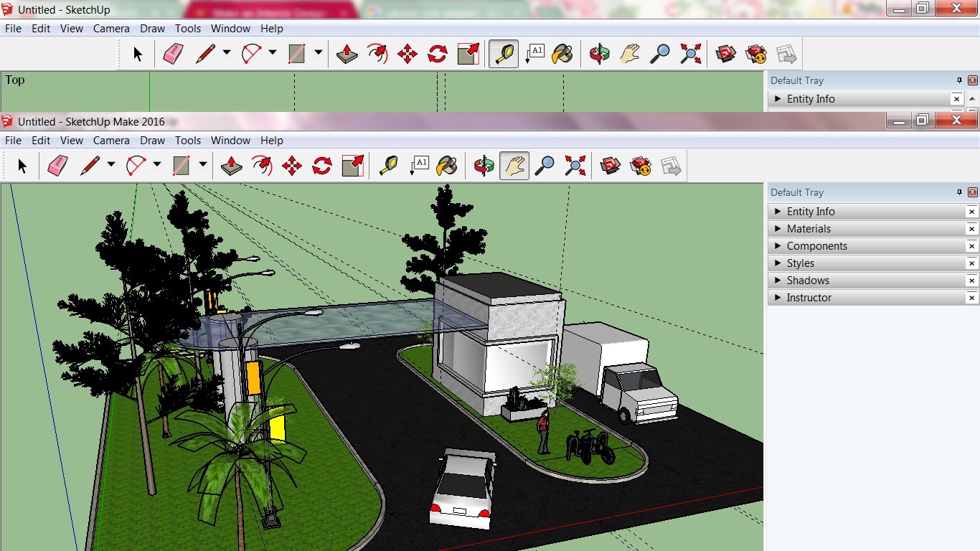Select the Move tool
This screenshot has height=551, width=980.
coord(291,165)
